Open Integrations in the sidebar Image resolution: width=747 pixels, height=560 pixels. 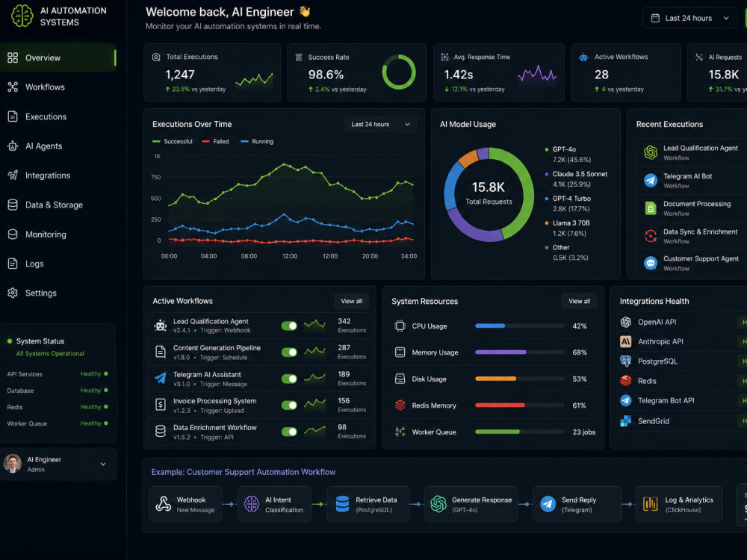point(58,175)
